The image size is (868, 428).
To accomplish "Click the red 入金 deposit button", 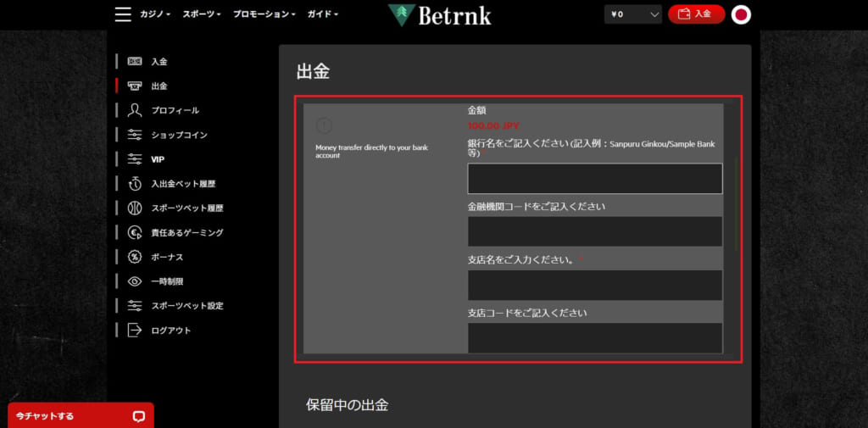I will tap(696, 14).
